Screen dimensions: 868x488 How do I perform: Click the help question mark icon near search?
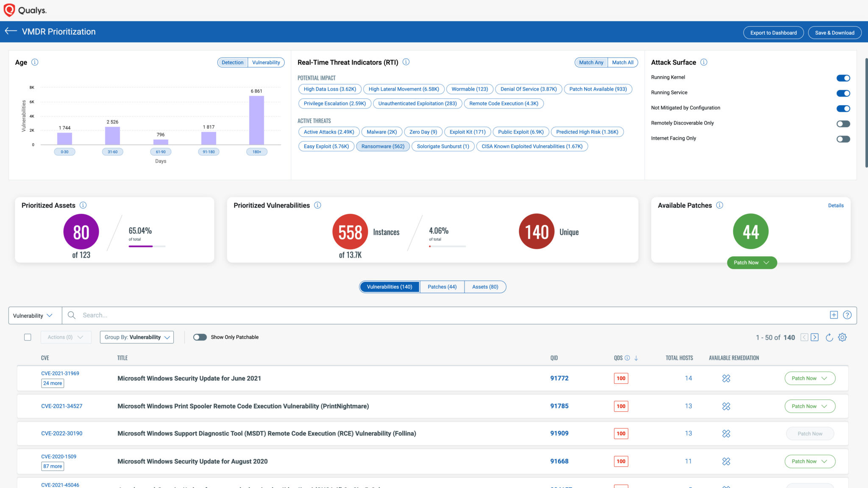(848, 315)
